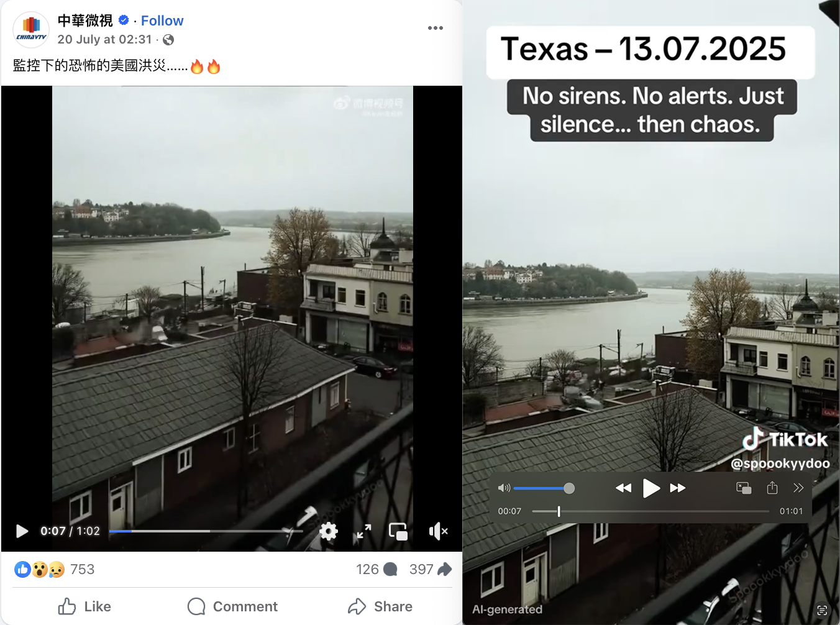Unmute the Facebook video

tap(438, 531)
